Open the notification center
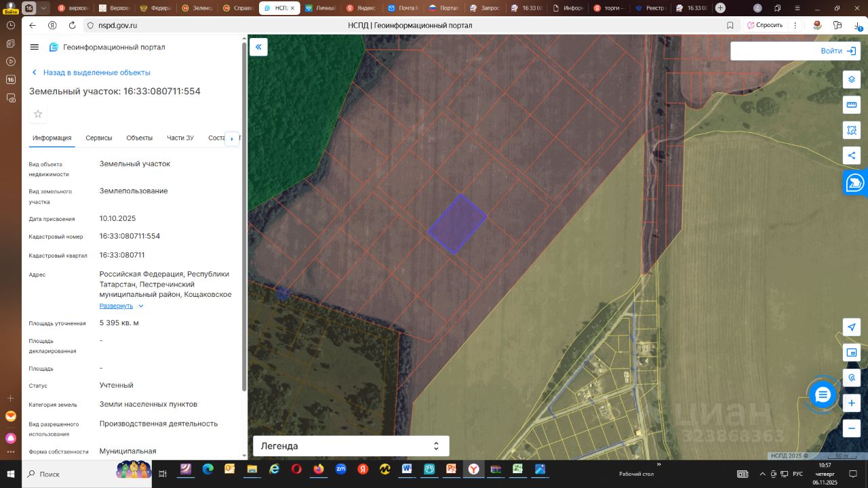 pos(852,474)
